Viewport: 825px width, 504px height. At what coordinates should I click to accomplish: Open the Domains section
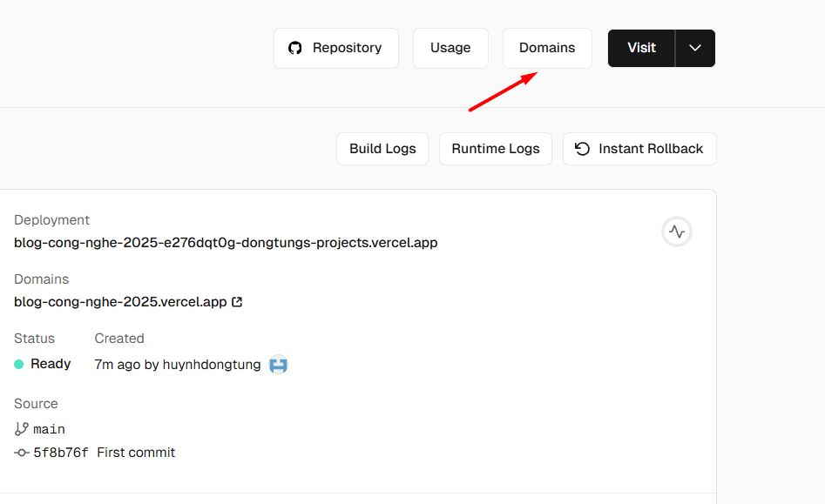coord(547,48)
